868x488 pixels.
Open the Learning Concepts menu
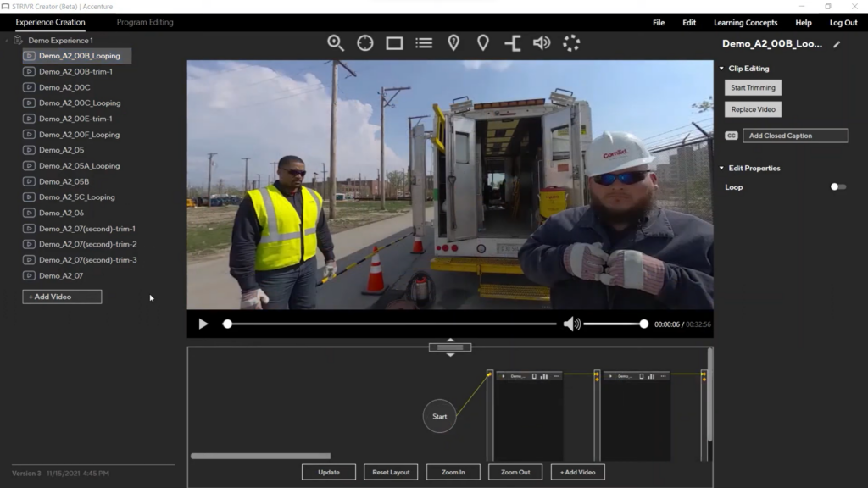point(745,23)
